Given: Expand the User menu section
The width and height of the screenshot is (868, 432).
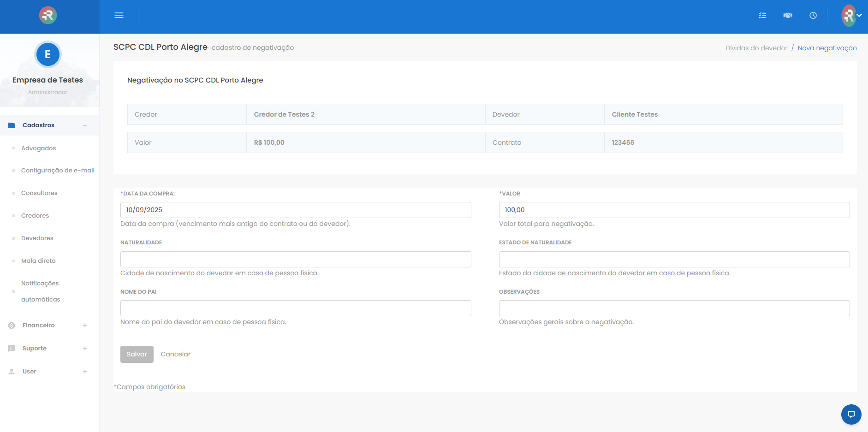Looking at the screenshot, I should pos(85,372).
